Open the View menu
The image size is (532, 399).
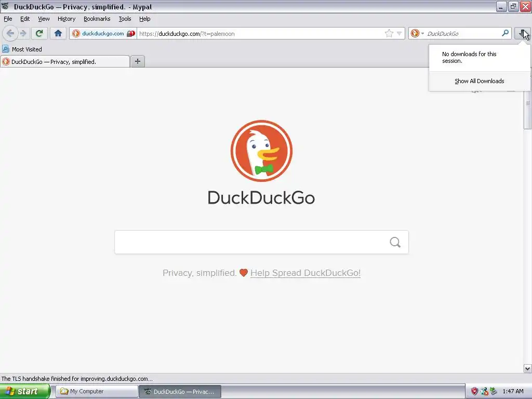[x=44, y=19]
